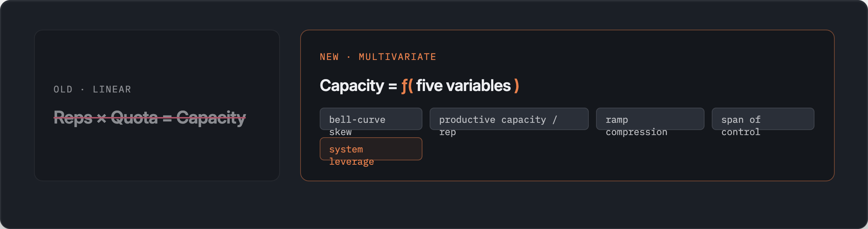Click the MULTIVARIATE label
Viewport: 868px width, 229px height.
[x=397, y=57]
